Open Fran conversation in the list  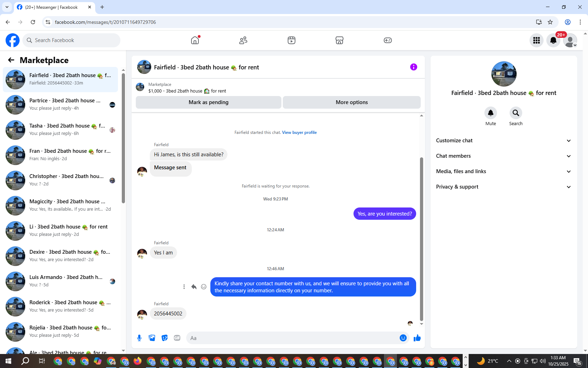click(60, 155)
